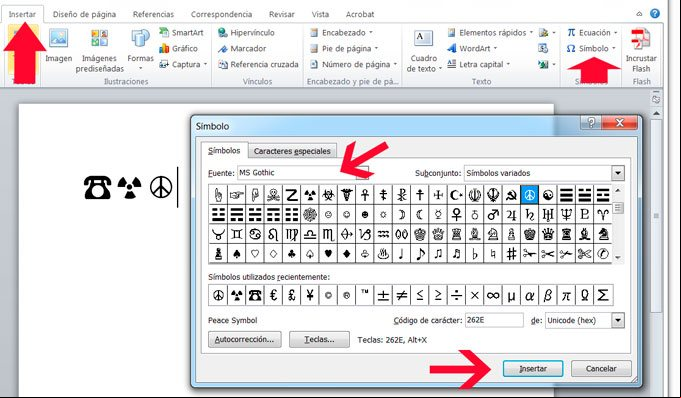
Task: Switch to the Diseño de página tab
Action: point(84,14)
